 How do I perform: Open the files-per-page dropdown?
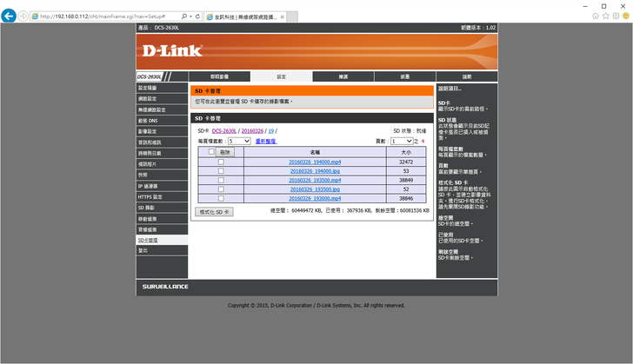pos(239,140)
